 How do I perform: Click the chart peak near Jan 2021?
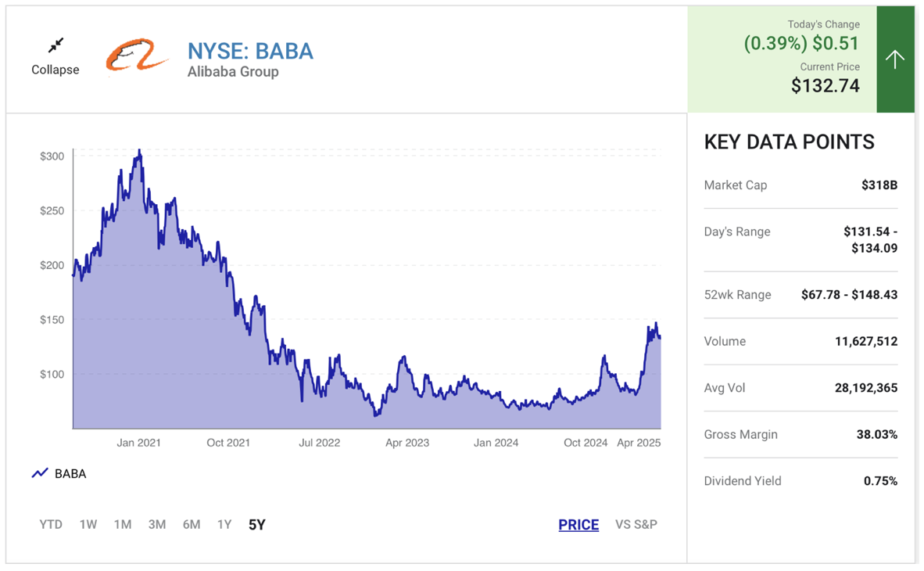(x=139, y=151)
